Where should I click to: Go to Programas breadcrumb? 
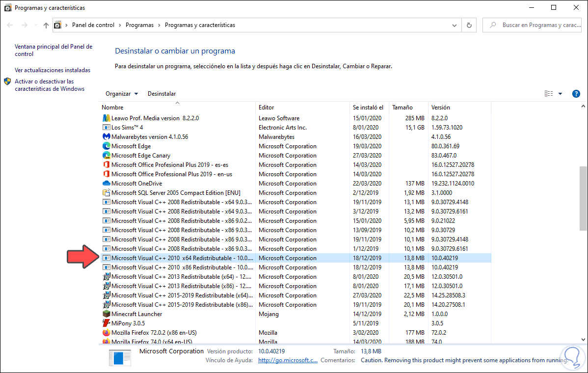[x=139, y=25]
